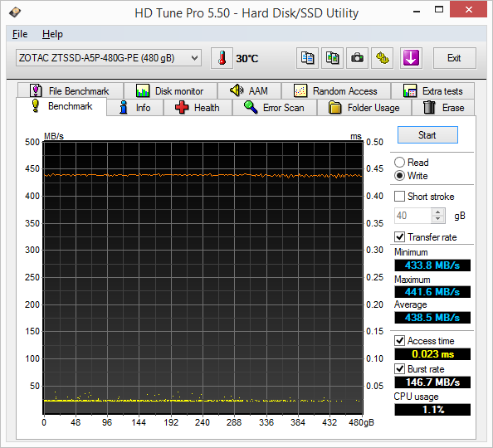Open Error Scan magnifier tab
493x448 pixels.
pos(275,108)
